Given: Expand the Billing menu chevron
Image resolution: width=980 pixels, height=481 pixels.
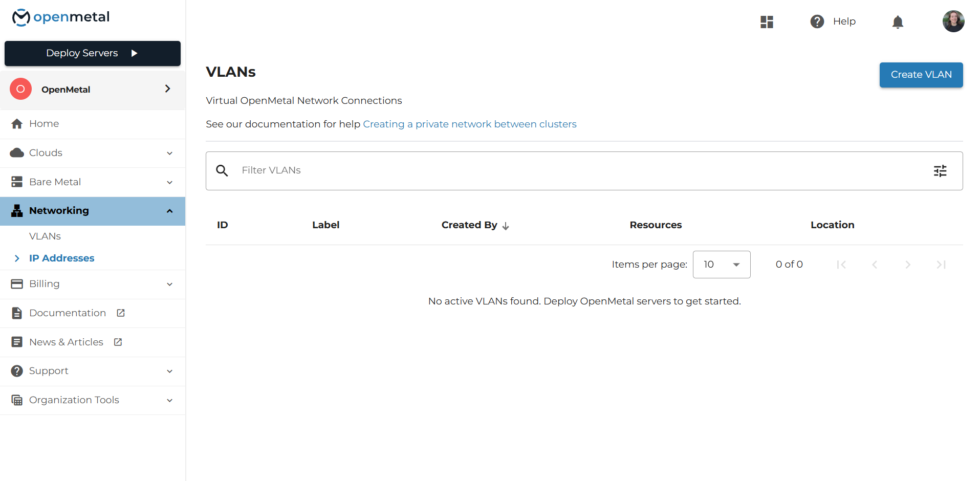Looking at the screenshot, I should point(169,284).
